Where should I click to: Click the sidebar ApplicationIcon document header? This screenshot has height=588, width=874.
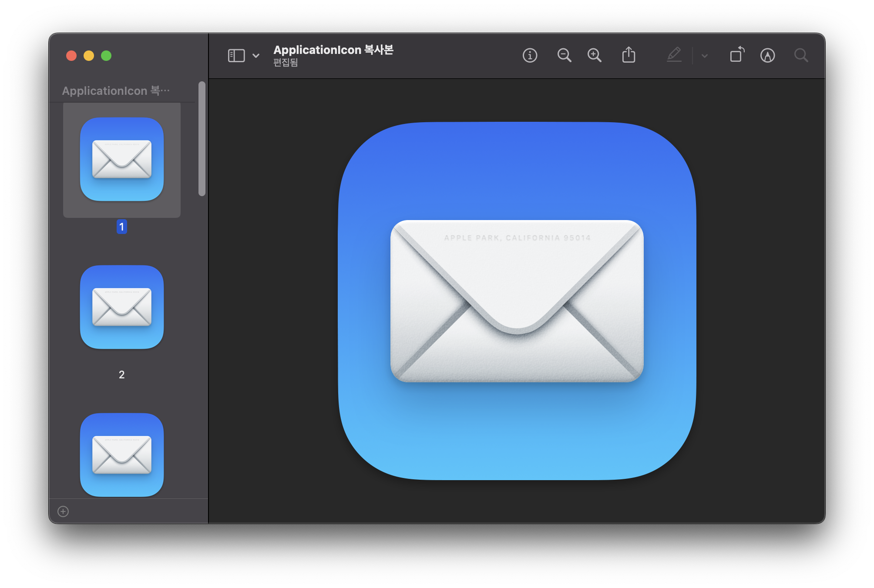[x=116, y=90]
